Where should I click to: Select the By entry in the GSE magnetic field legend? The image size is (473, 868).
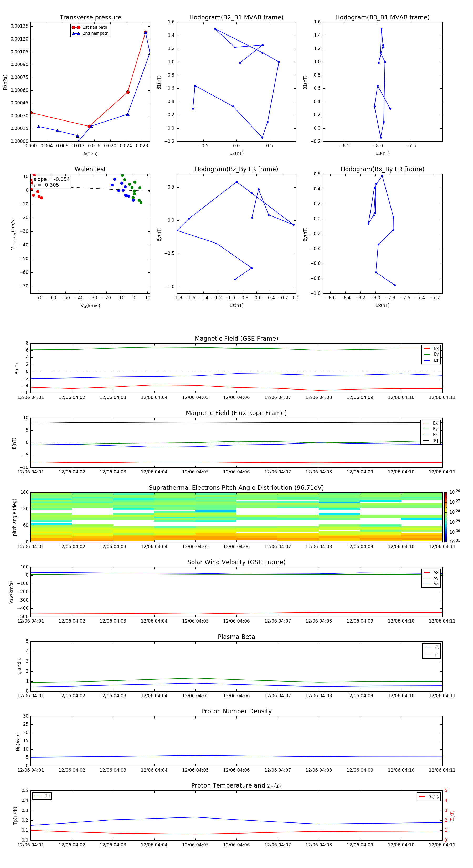coord(431,355)
